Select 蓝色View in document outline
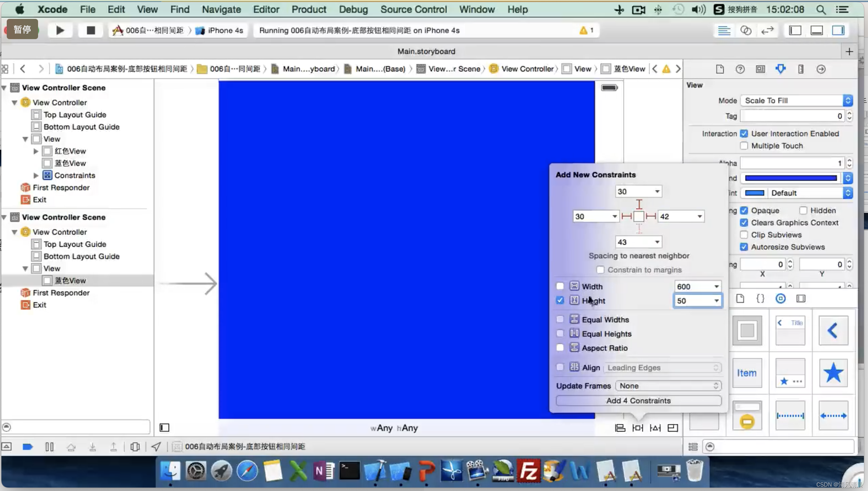This screenshot has width=868, height=491. click(70, 280)
